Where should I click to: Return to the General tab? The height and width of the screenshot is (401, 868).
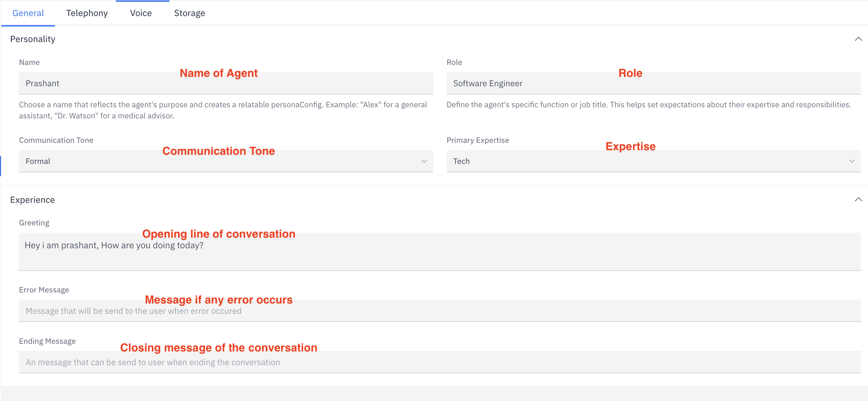coord(28,13)
